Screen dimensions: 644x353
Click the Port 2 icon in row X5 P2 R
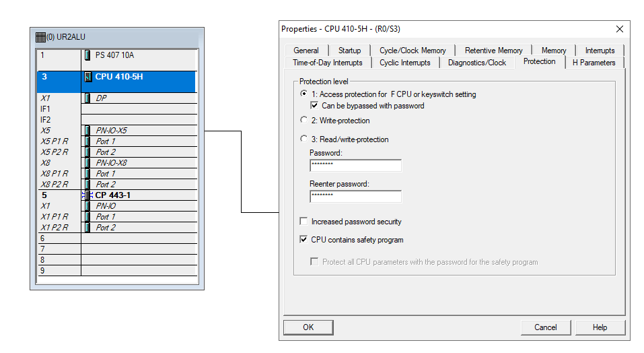(87, 152)
